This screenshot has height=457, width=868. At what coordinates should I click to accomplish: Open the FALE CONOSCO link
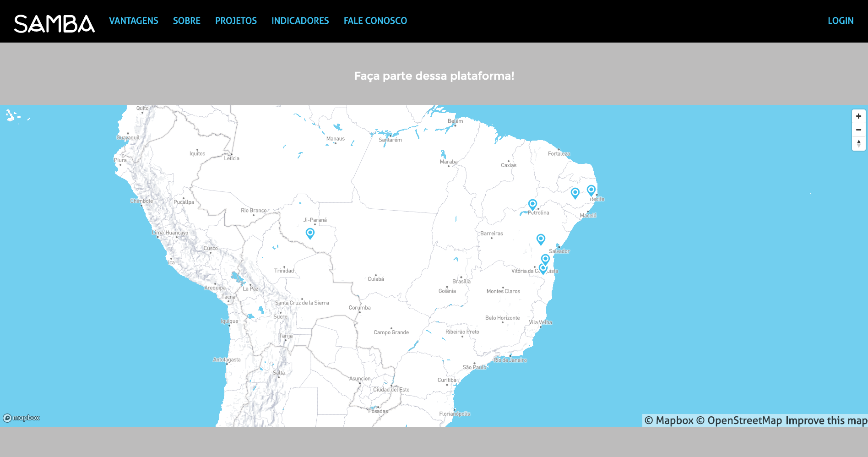click(375, 21)
